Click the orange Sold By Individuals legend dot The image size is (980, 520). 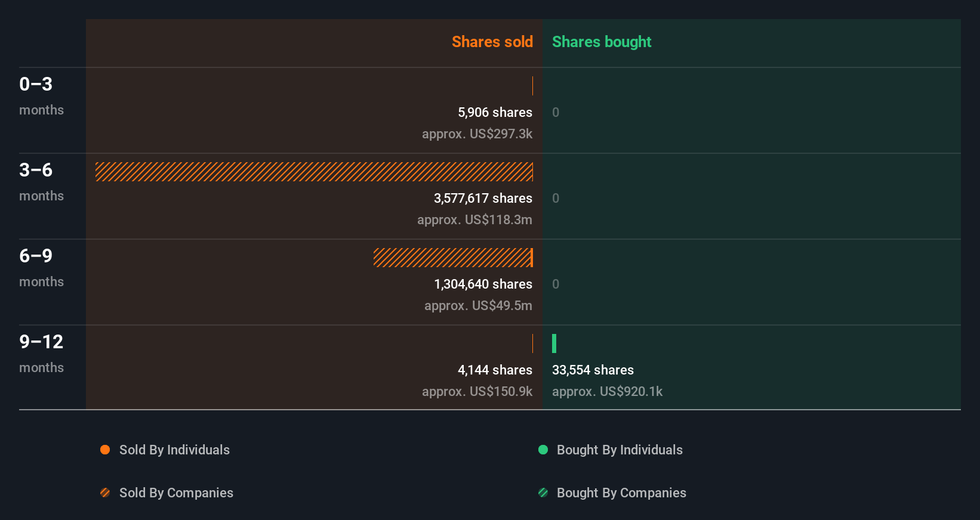coord(105,450)
